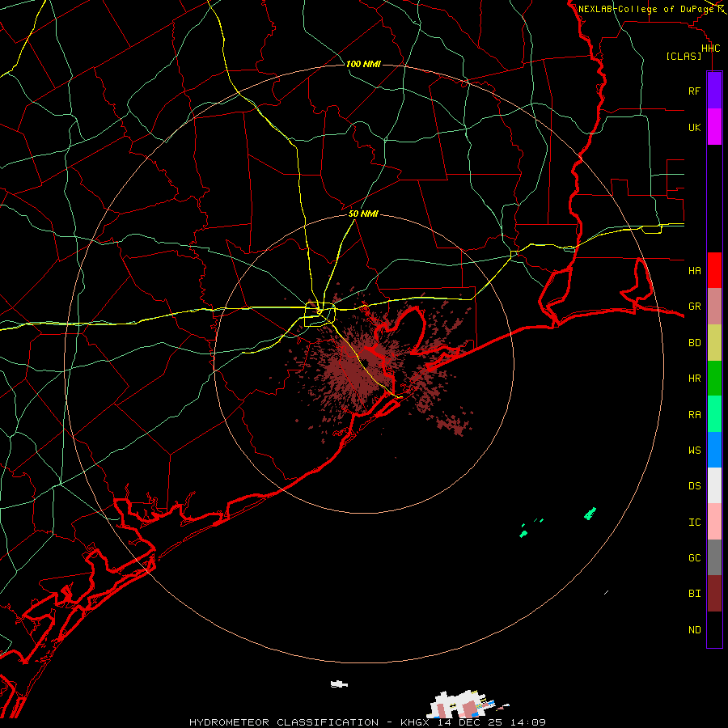Click the [CLAS] units label
The height and width of the screenshot is (728, 728).
(x=684, y=57)
